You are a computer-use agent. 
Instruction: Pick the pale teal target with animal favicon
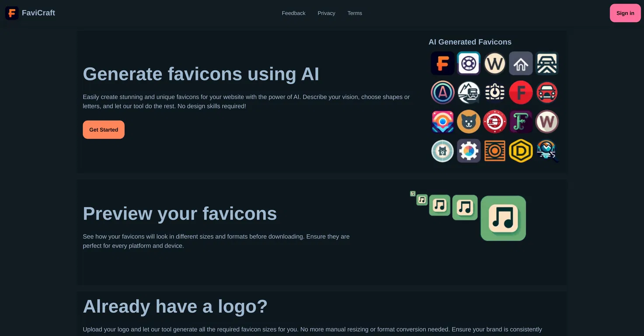[442, 151]
